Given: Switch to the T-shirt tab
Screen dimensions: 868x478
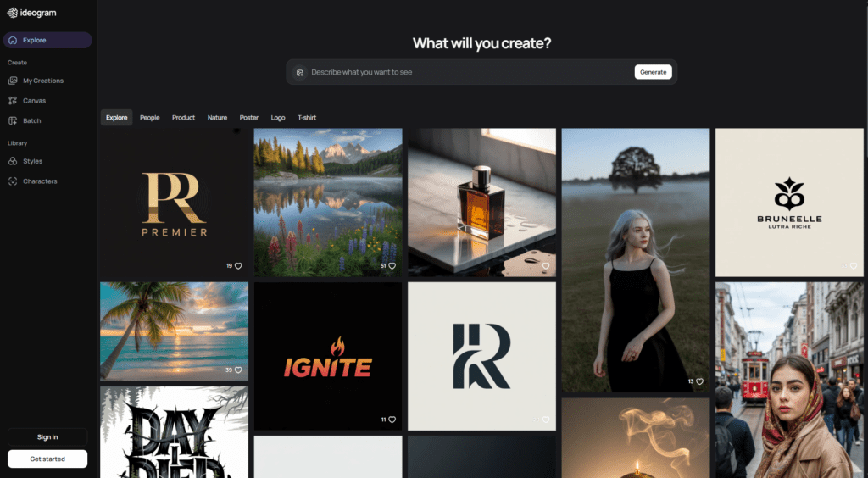Looking at the screenshot, I should click(307, 118).
